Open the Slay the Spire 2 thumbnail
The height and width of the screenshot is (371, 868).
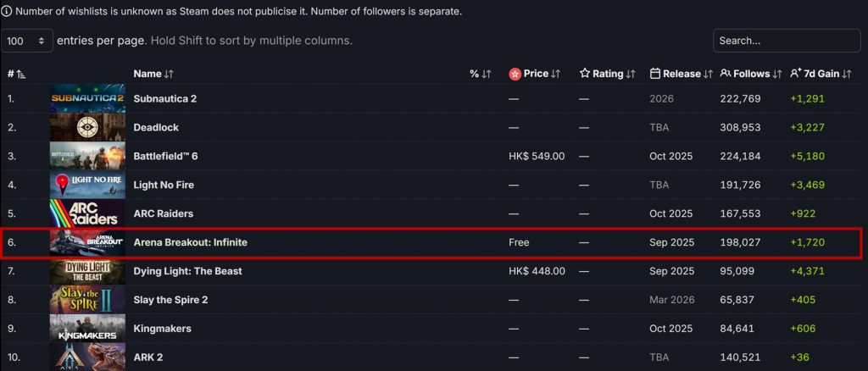pyautogui.click(x=87, y=300)
